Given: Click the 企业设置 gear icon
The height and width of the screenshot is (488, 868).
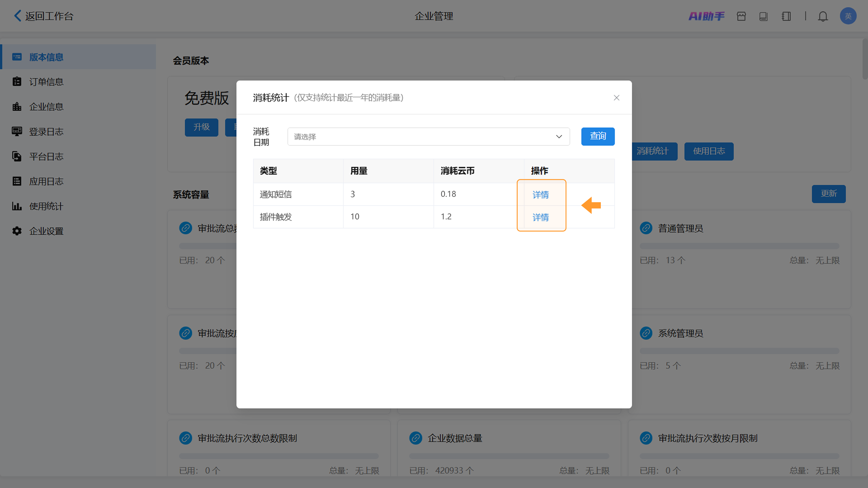Looking at the screenshot, I should [17, 231].
